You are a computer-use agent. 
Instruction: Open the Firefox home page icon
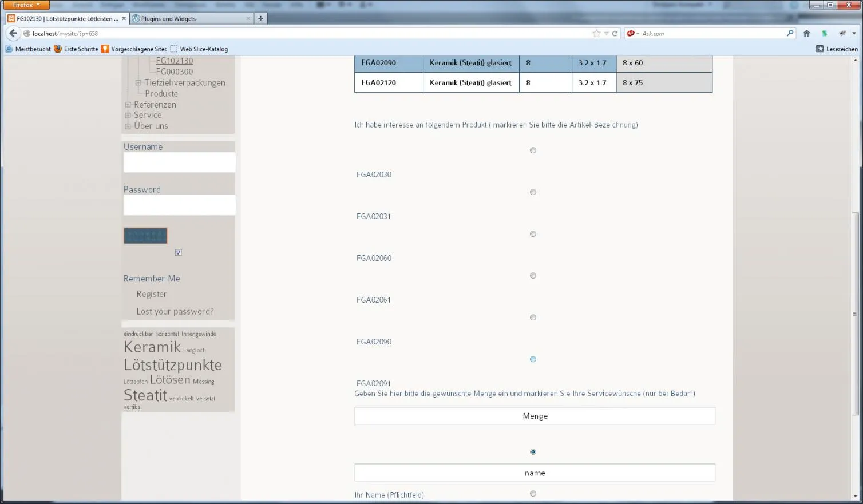[807, 34]
